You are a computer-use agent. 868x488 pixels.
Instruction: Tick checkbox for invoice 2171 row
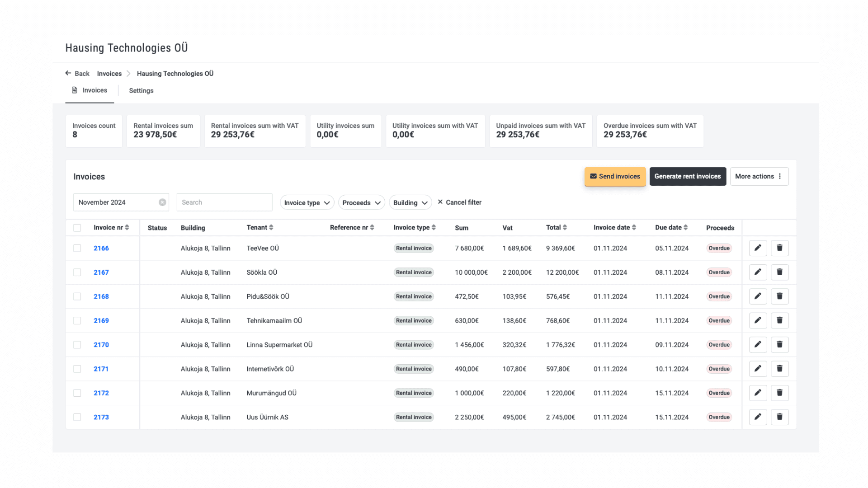click(x=77, y=369)
